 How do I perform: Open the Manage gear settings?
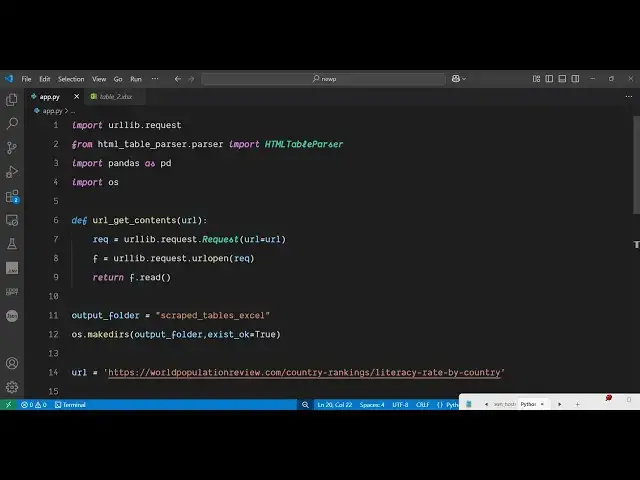pos(12,387)
